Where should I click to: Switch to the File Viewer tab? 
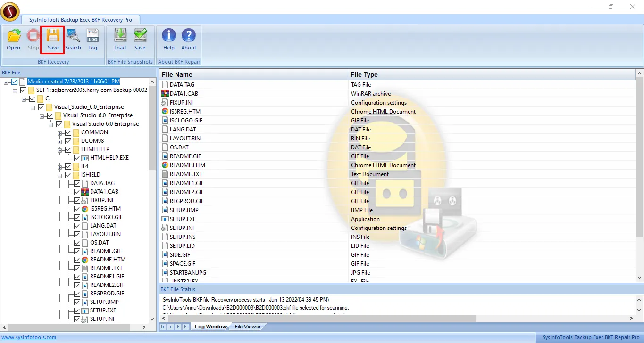pyautogui.click(x=248, y=327)
